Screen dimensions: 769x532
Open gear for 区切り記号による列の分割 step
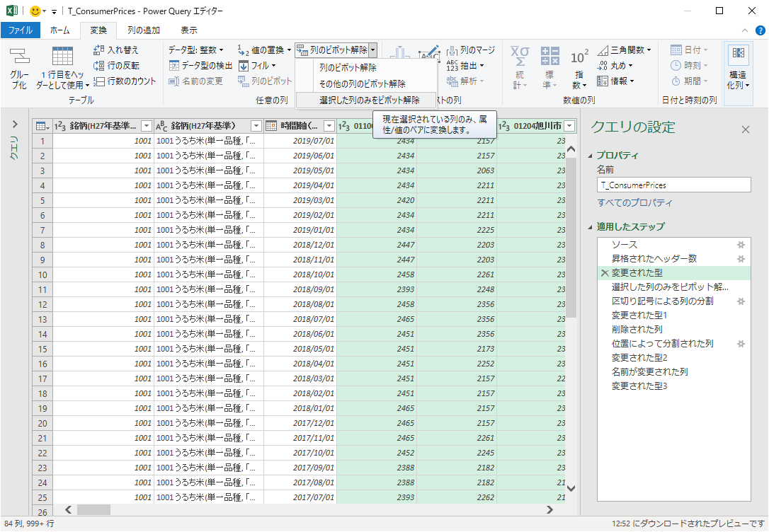pos(741,301)
